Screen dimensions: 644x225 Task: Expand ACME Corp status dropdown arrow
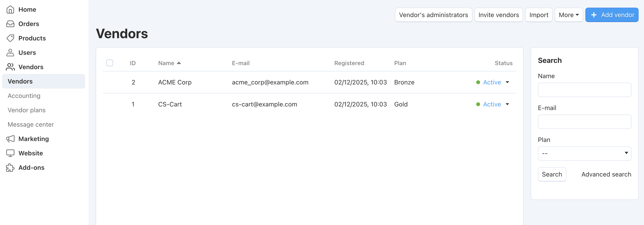pos(507,82)
